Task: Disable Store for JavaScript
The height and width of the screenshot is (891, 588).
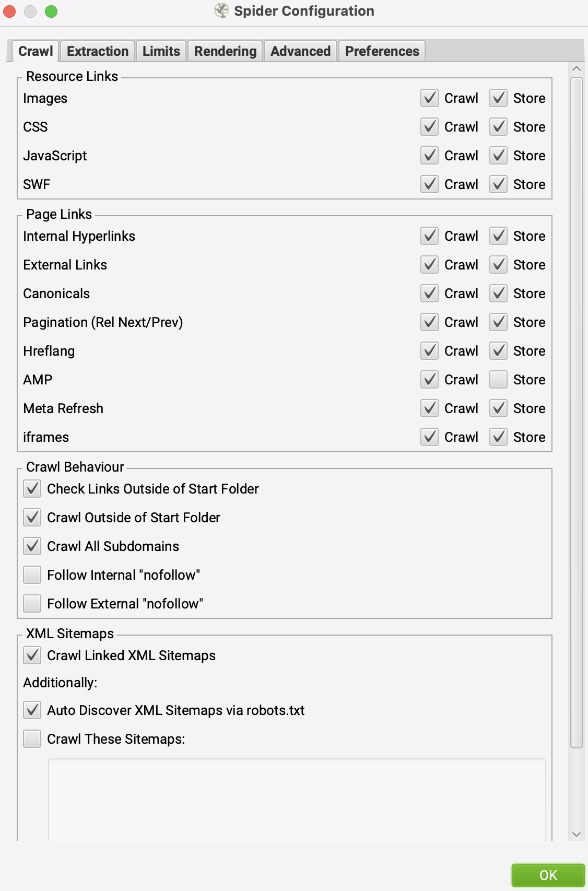Action: pyautogui.click(x=499, y=156)
